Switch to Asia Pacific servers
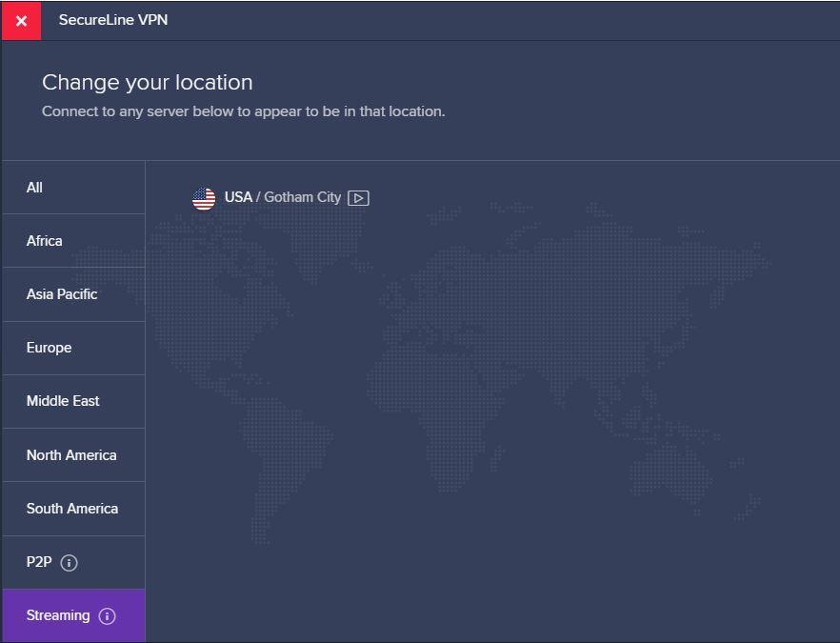 pos(73,294)
